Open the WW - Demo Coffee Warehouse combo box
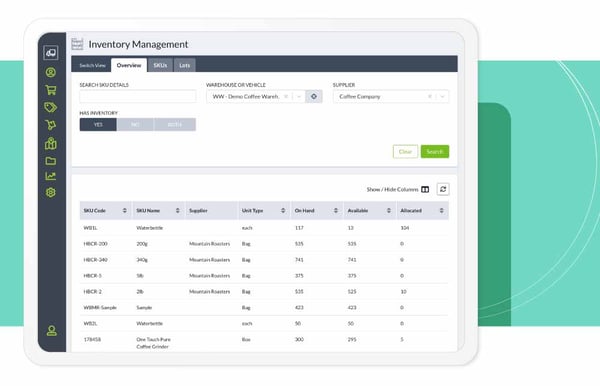Viewport: 600px width, 386px height. 255,96
